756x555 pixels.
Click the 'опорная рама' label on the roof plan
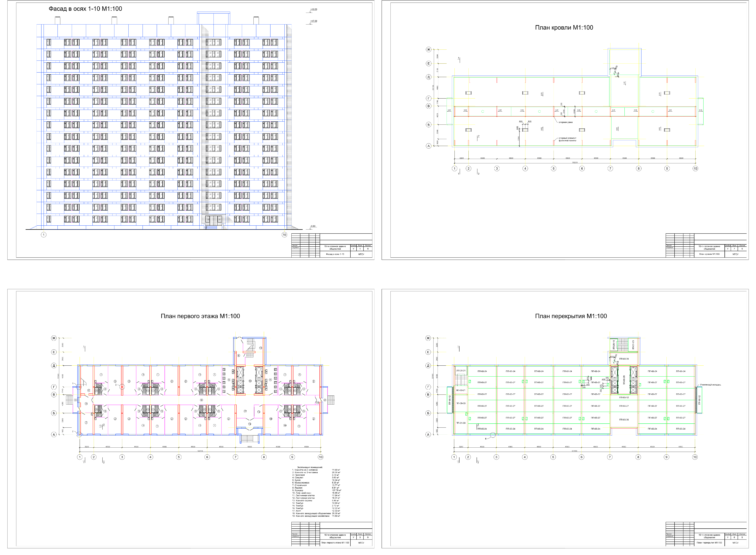click(566, 122)
